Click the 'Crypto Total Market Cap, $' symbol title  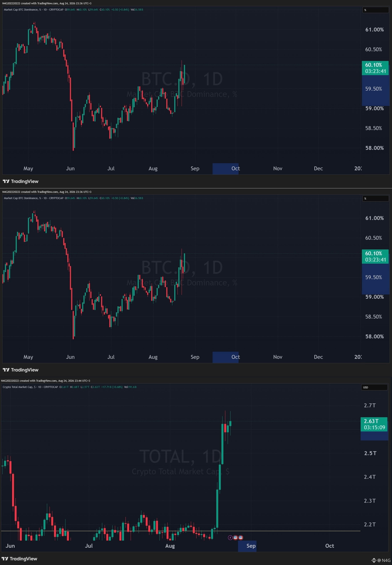pyautogui.click(x=19, y=387)
